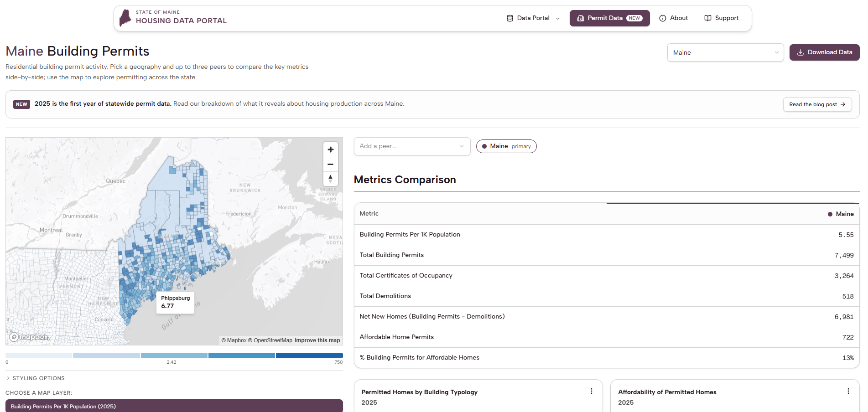Click the 7,499 total permits value
868x412 pixels.
844,255
